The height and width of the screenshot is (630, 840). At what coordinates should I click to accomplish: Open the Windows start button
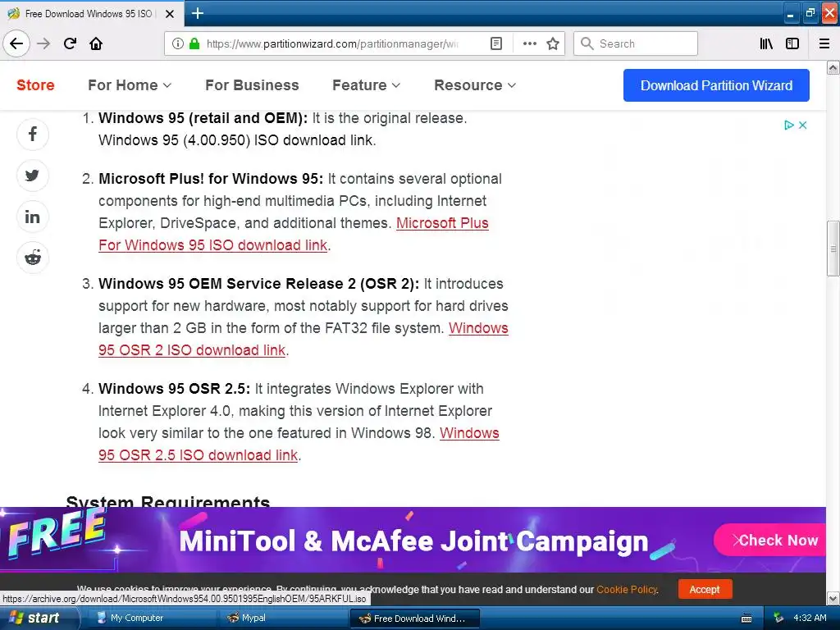(38, 618)
